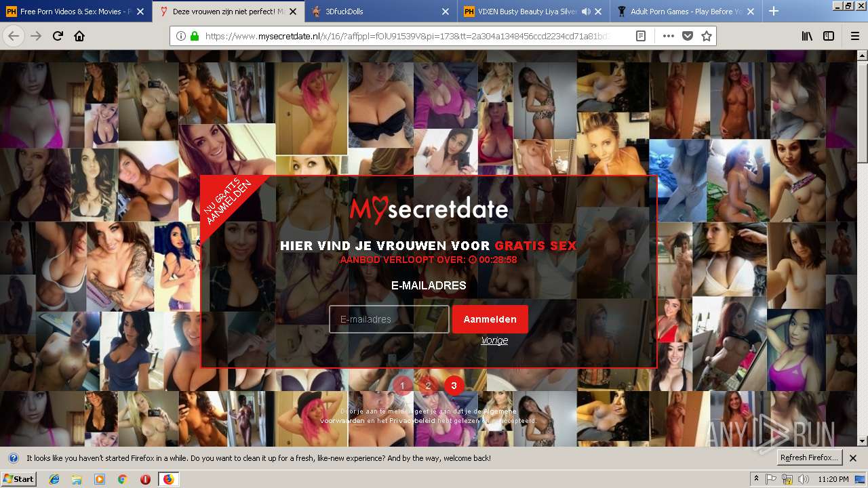The width and height of the screenshot is (868, 488).
Task: Dismiss the Firefox refresh notification bar
Action: [x=853, y=458]
